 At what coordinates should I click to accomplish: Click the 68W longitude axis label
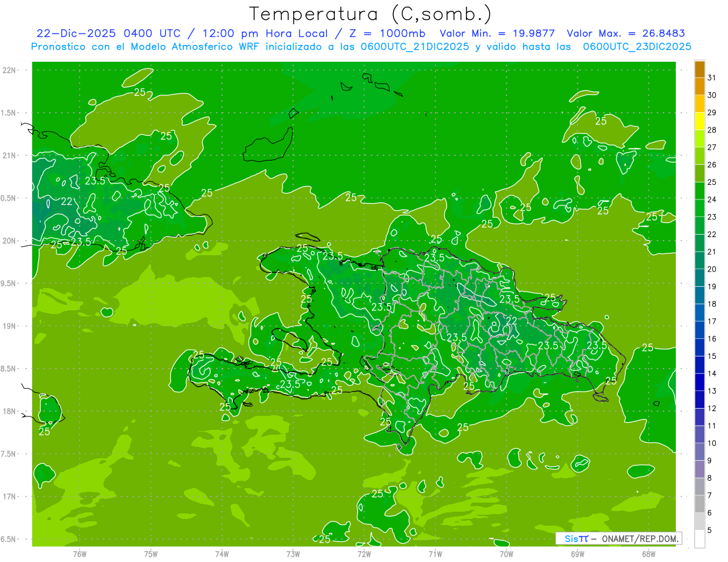click(x=649, y=554)
